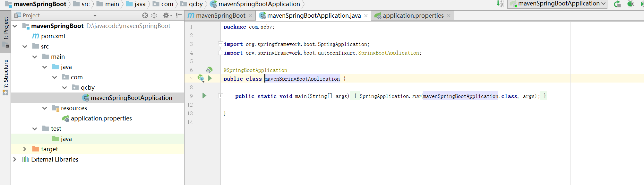Close the mavenSpringBootApplication.java tab
The width and height of the screenshot is (644, 185).
point(366,15)
